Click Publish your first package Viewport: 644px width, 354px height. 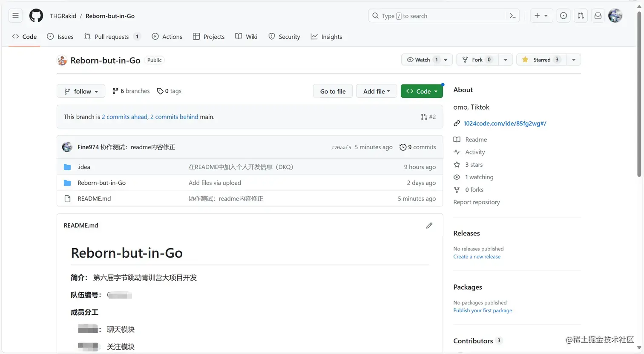(x=483, y=310)
